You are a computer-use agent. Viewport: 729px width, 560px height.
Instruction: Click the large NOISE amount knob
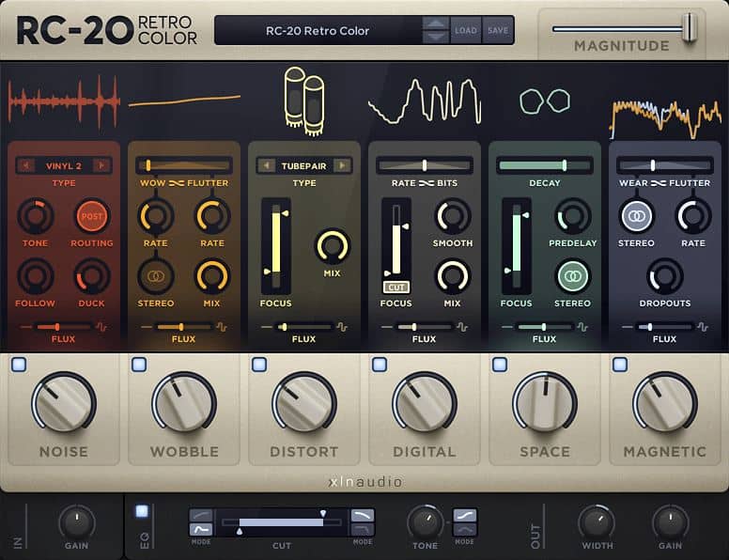(64, 403)
